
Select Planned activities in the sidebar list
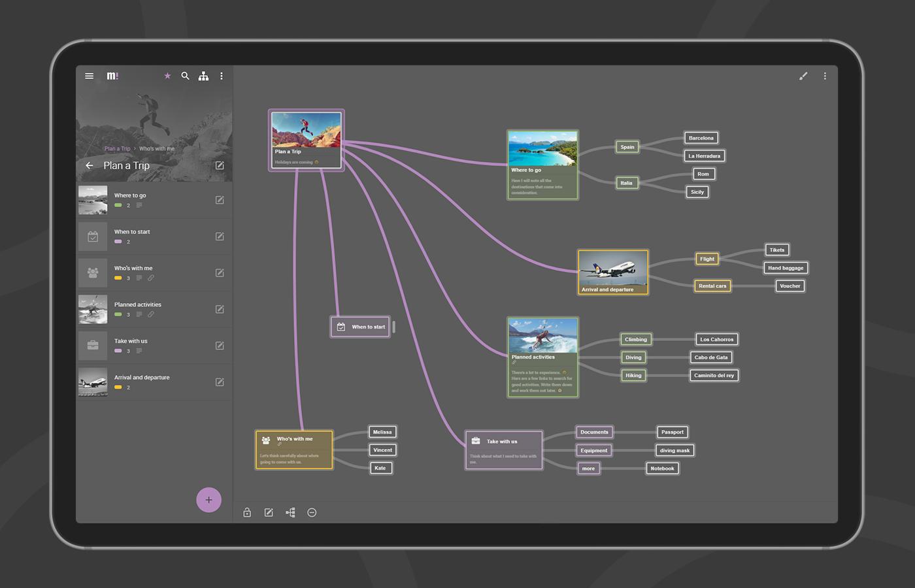(x=154, y=309)
